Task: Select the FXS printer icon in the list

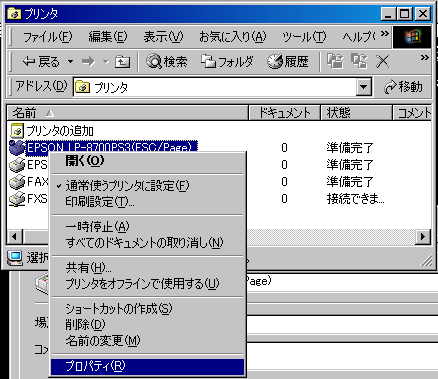Action: tap(17, 199)
